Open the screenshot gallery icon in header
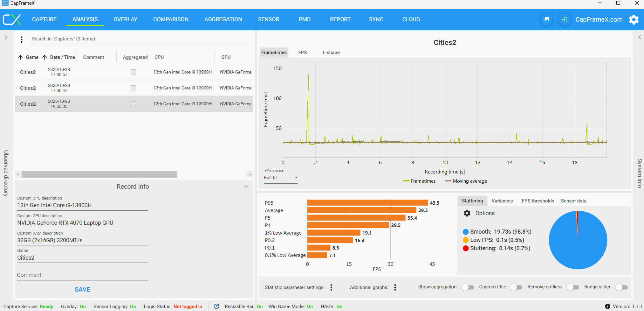The image size is (644, 311). click(546, 20)
